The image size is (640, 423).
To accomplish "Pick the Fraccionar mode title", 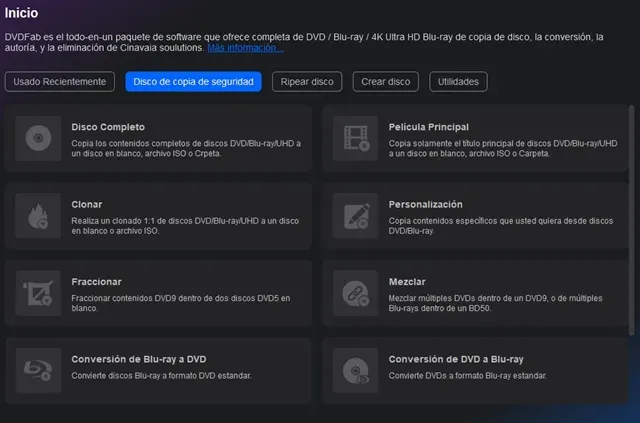I will pos(96,282).
